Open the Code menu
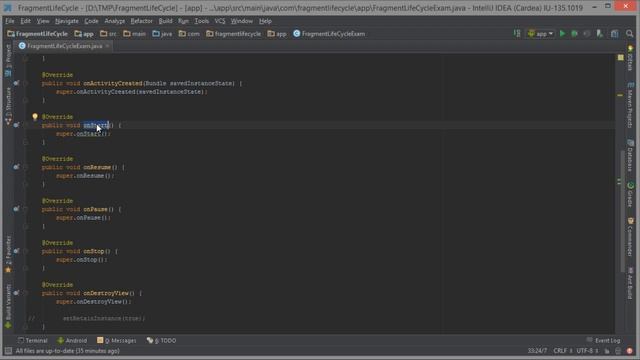This screenshot has height=360, width=640. (x=91, y=21)
